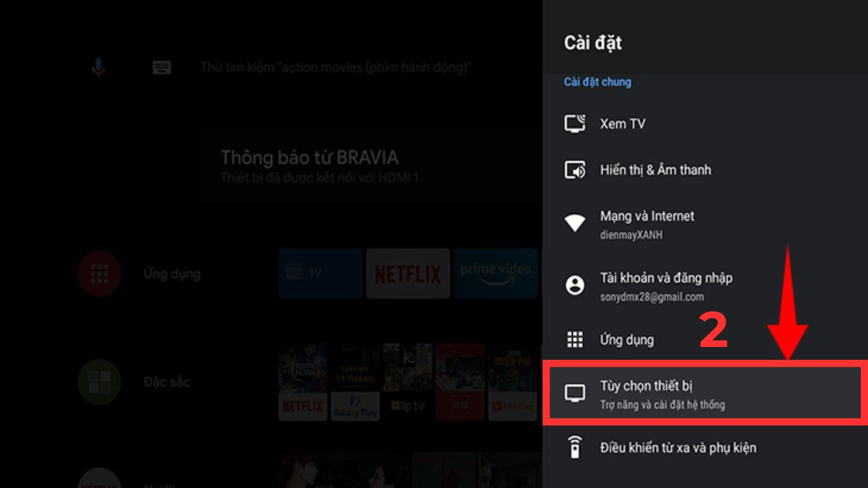Click the red Ứng dụng apps grid icon on home screen
868x488 pixels.
click(x=99, y=273)
